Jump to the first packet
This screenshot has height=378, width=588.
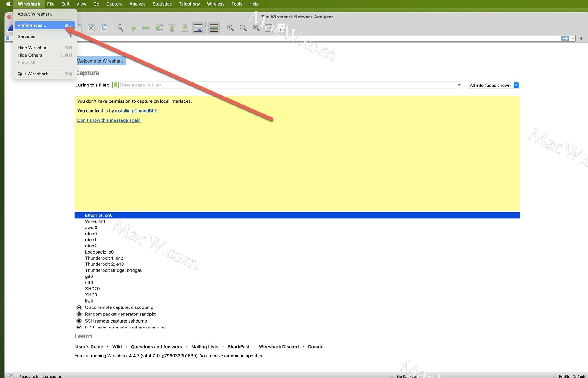(x=172, y=28)
